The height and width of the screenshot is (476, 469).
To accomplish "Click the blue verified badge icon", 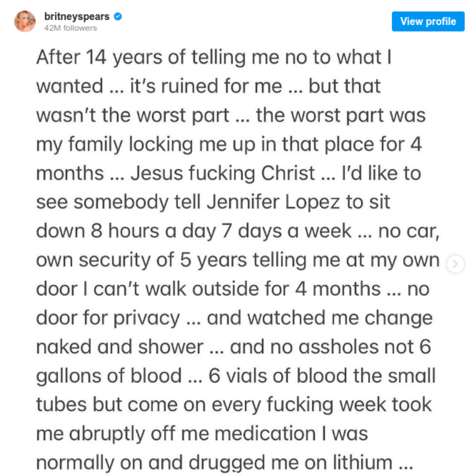I will point(119,17).
